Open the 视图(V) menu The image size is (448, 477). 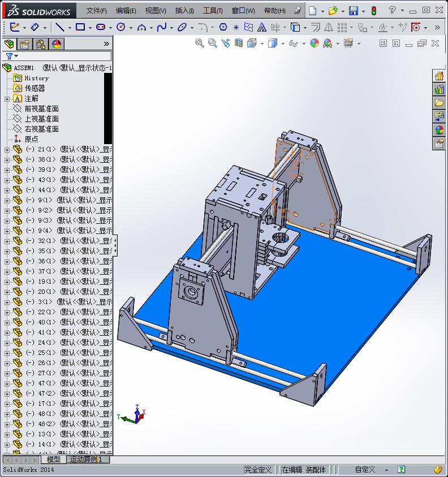156,11
